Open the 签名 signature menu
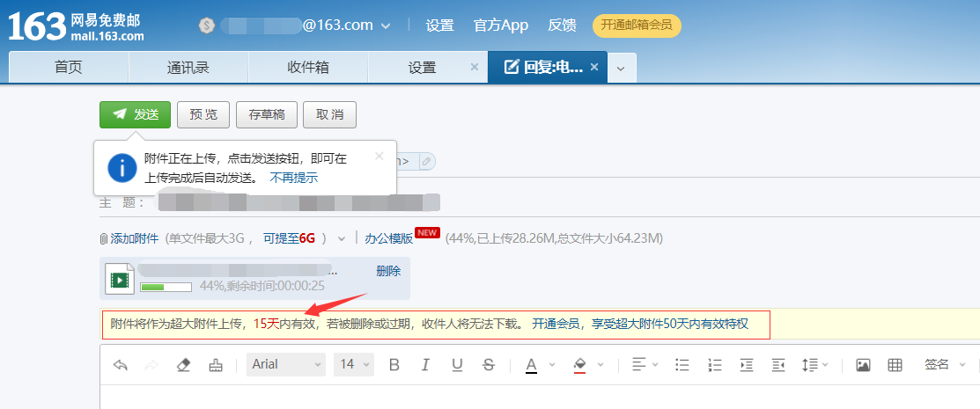 point(944,365)
